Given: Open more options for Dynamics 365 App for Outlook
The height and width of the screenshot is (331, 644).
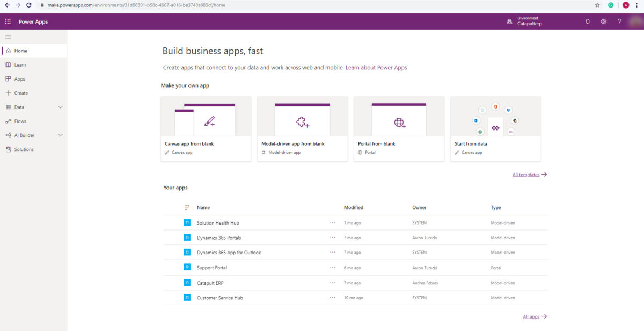Looking at the screenshot, I should (x=333, y=253).
